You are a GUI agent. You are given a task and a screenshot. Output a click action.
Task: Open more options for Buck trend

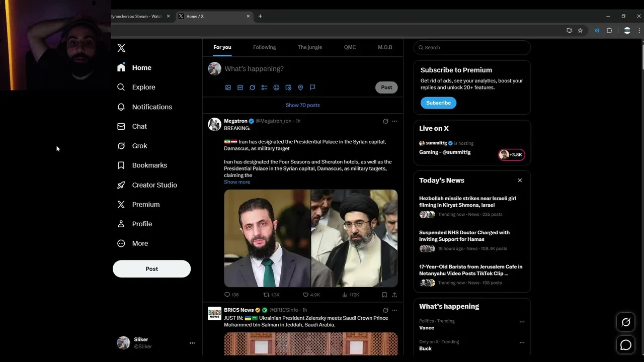[522, 343]
